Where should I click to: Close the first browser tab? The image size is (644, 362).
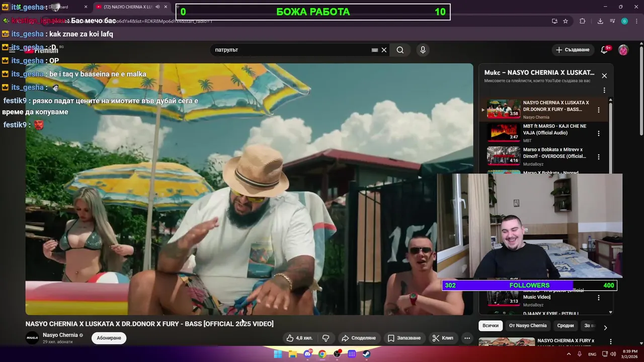tap(86, 7)
